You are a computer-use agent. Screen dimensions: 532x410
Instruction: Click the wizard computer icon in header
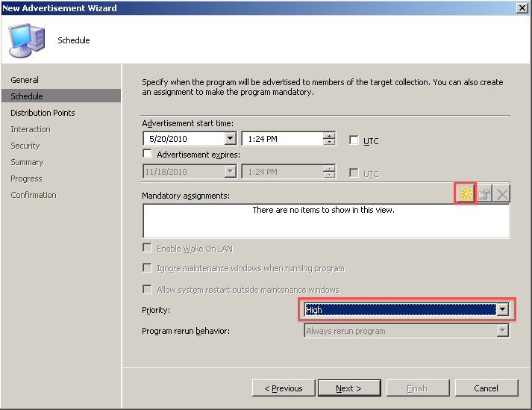pyautogui.click(x=27, y=40)
